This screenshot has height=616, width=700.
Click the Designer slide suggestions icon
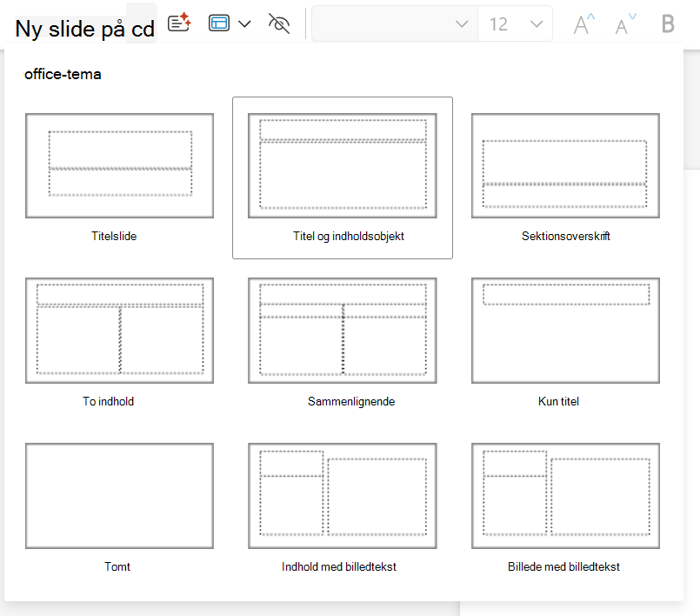[x=179, y=23]
